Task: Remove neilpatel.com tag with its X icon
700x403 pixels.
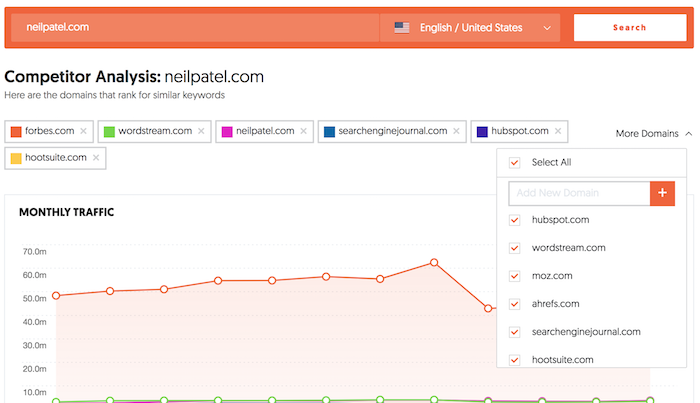Action: 304,131
